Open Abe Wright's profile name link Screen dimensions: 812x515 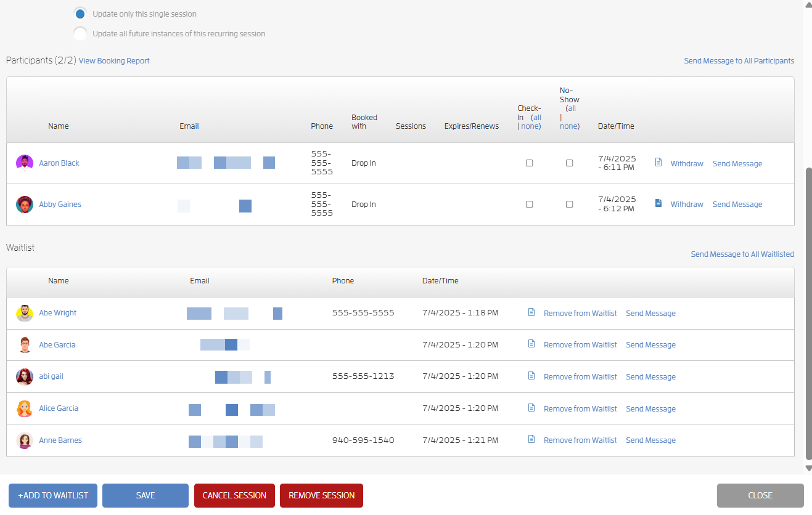[x=58, y=313]
